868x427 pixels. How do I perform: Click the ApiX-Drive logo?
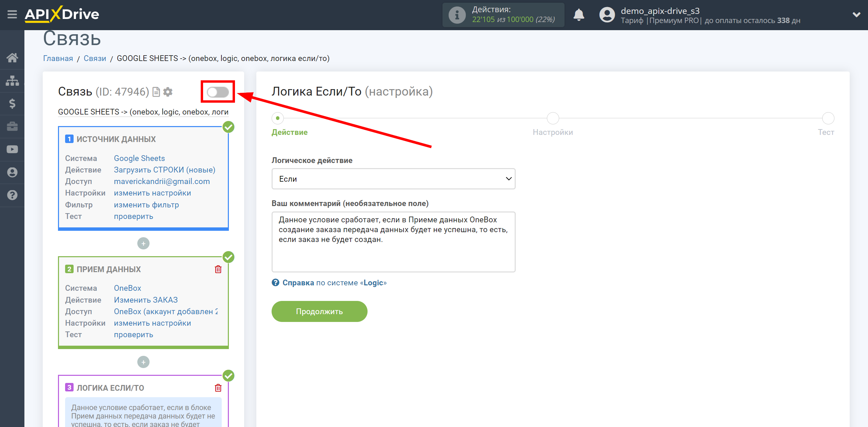[62, 14]
